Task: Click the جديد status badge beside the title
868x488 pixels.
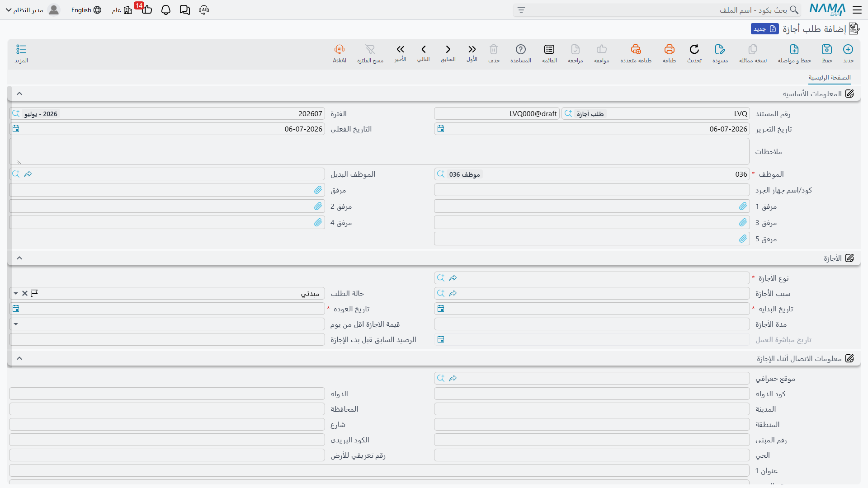Action: pos(765,29)
